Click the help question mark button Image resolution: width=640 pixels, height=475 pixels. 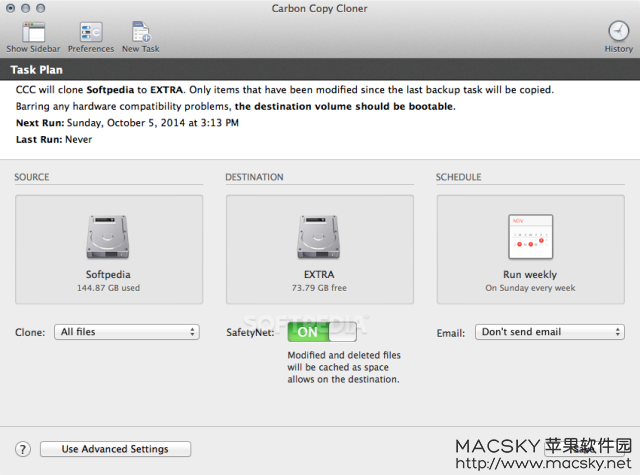tap(23, 449)
